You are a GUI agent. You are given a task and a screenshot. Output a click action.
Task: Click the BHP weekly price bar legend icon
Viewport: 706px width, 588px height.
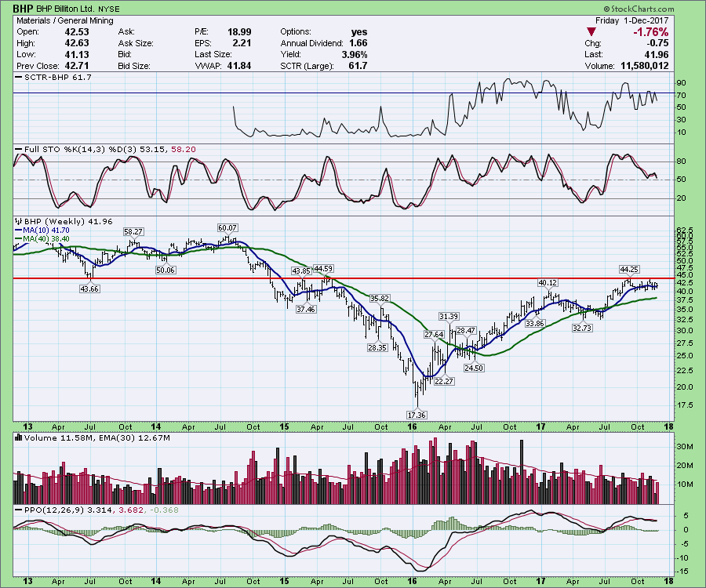click(19, 221)
